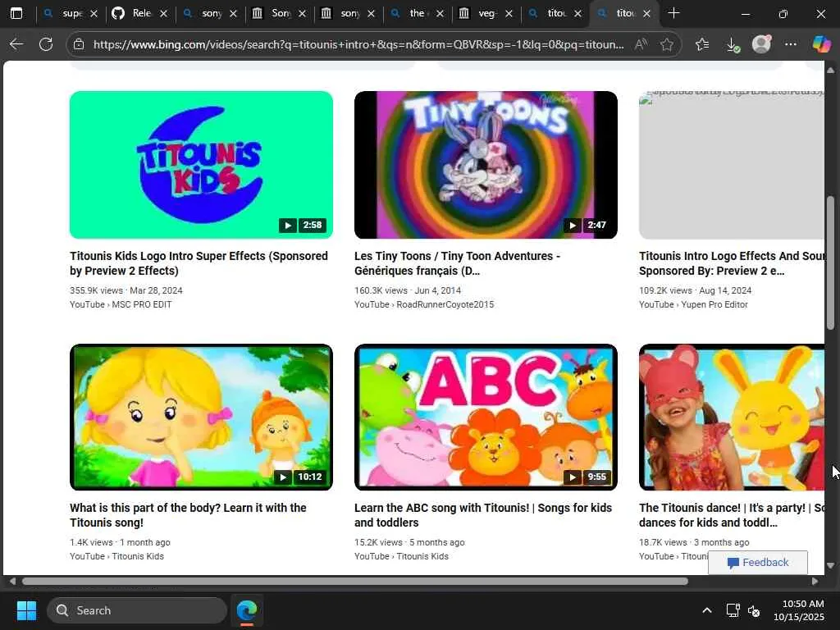Open Microsoft Edge from the taskbar
This screenshot has height=630, width=840.
click(x=247, y=610)
